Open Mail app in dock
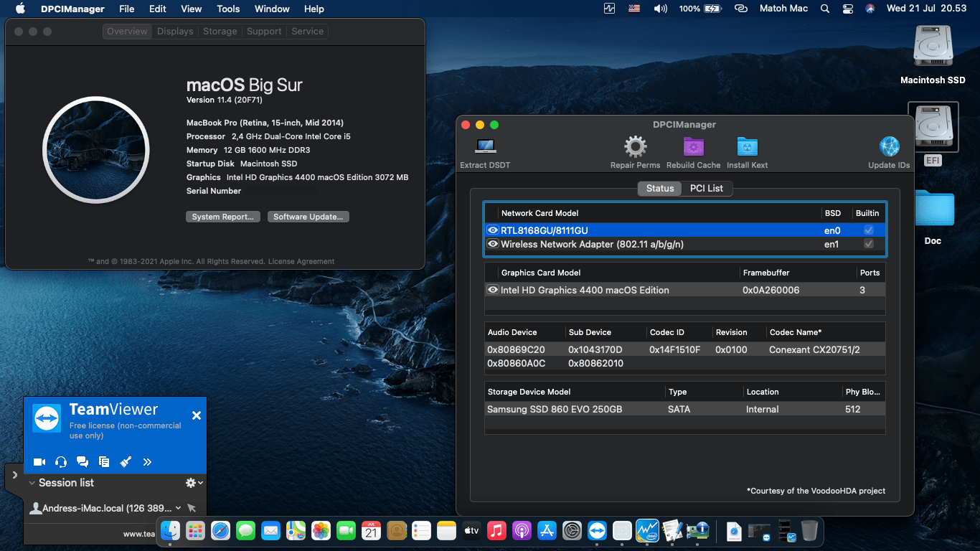Viewport: 980px width, 551px height. point(270,530)
